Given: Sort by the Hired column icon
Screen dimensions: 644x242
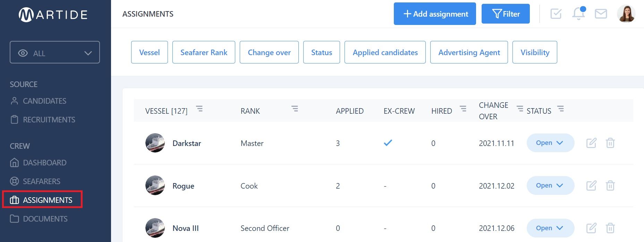Looking at the screenshot, I should (x=463, y=109).
